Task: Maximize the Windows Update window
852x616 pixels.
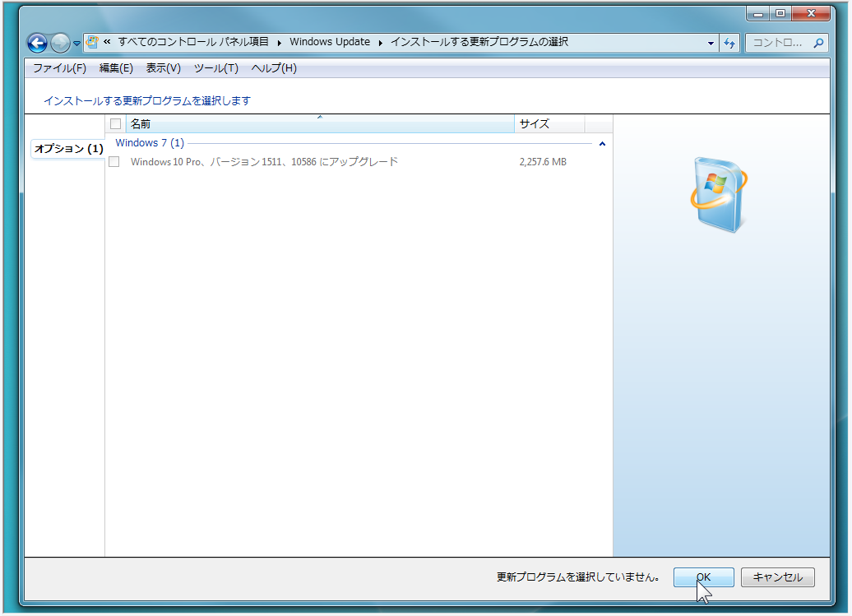Action: 780,14
